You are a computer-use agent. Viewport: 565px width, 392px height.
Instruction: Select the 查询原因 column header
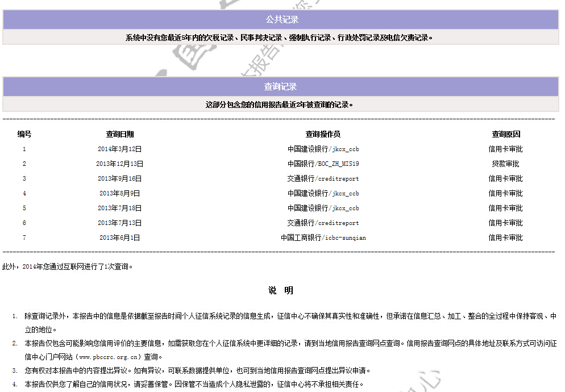506,134
